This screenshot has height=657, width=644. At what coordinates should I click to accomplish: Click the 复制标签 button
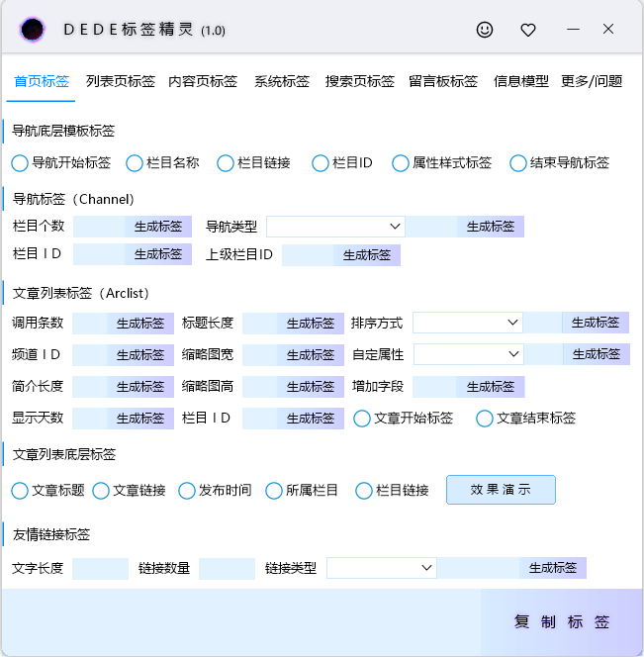click(x=562, y=621)
